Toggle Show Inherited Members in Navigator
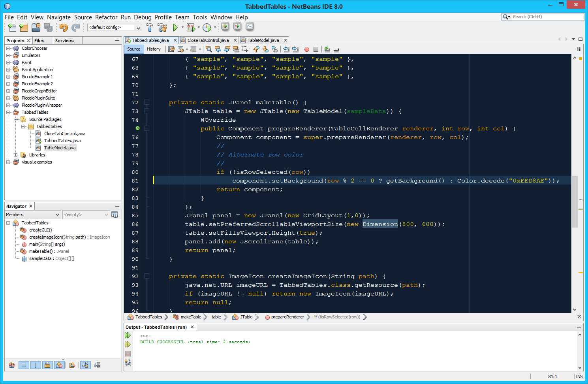588x384 pixels. (x=12, y=365)
